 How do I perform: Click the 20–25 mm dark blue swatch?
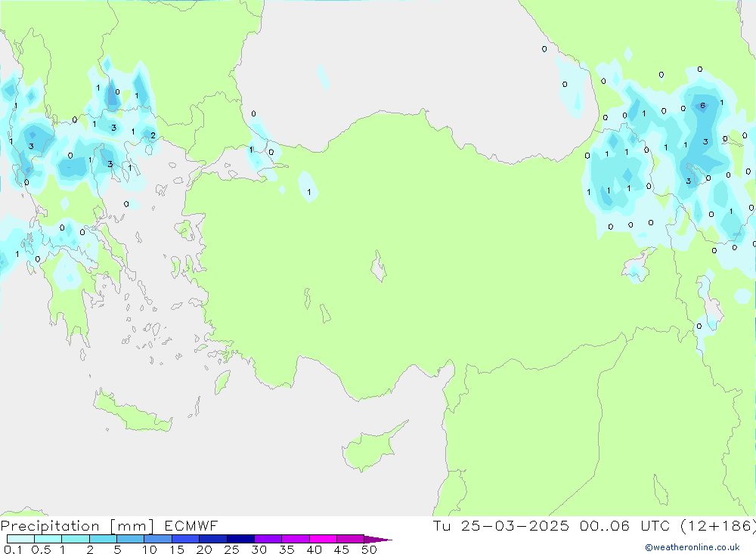pos(213,539)
